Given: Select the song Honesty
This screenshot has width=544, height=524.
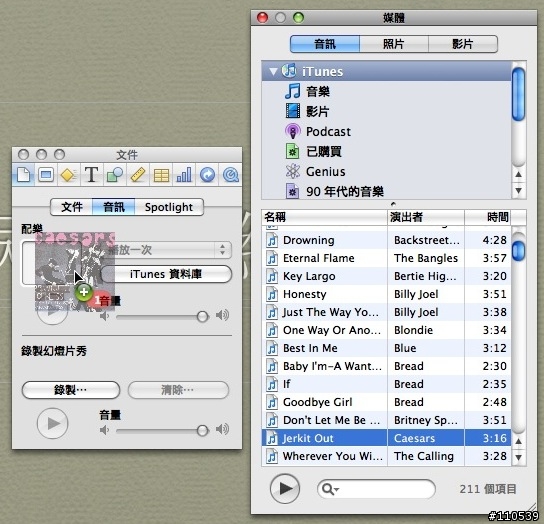Looking at the screenshot, I should coord(386,294).
